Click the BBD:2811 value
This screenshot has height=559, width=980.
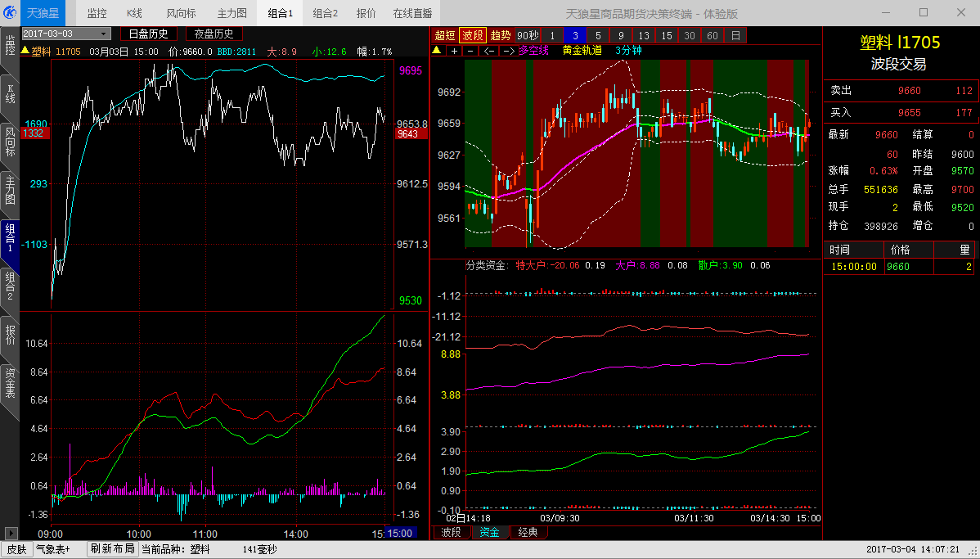click(237, 52)
